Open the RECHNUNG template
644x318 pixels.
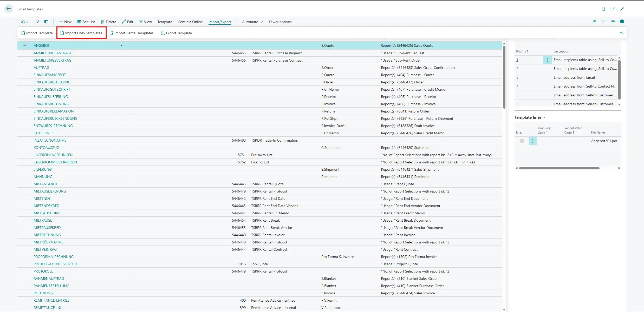(x=43, y=293)
